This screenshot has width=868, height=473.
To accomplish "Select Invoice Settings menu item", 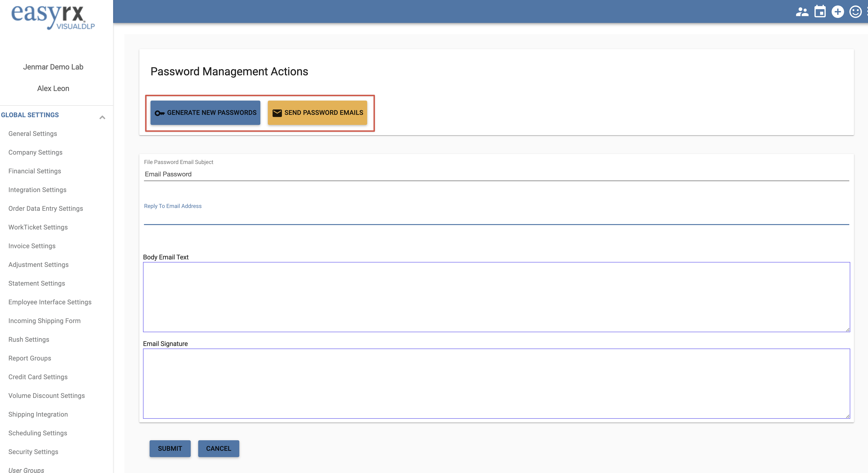I will click(x=32, y=246).
